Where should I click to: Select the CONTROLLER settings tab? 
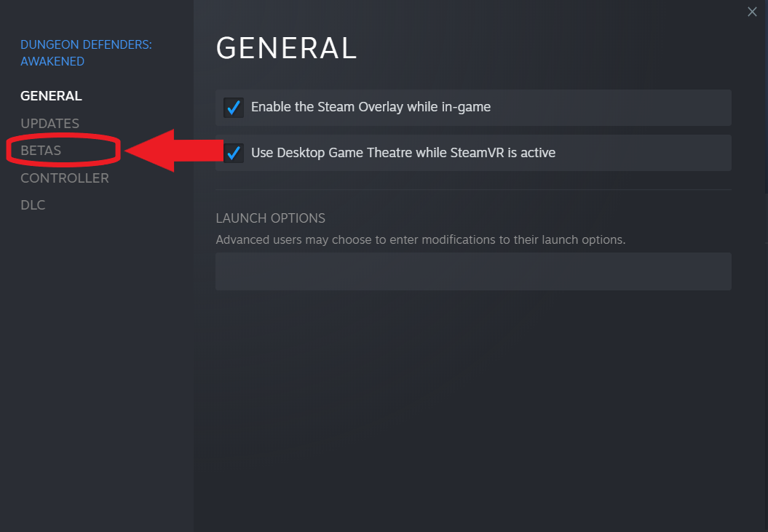pos(65,178)
